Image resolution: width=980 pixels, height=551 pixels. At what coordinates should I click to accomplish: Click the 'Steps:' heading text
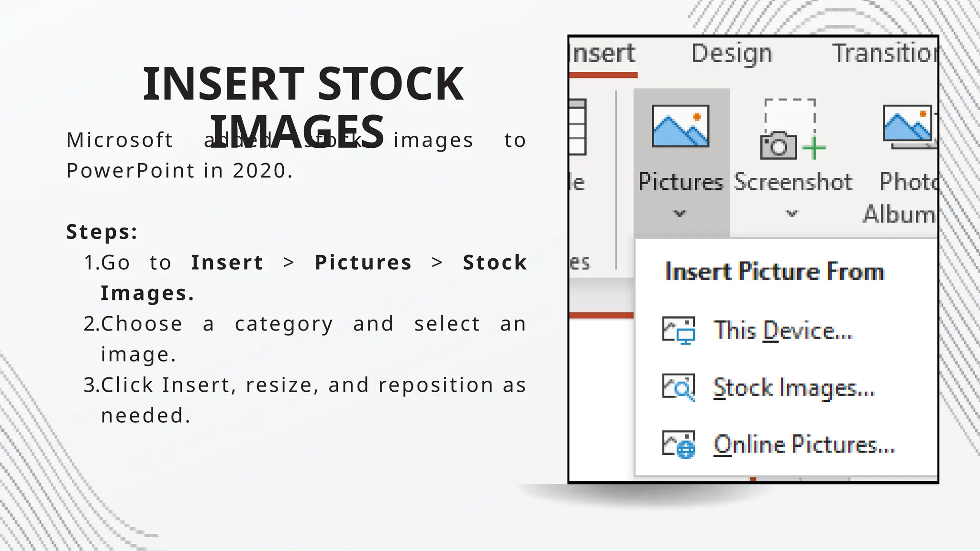(102, 232)
